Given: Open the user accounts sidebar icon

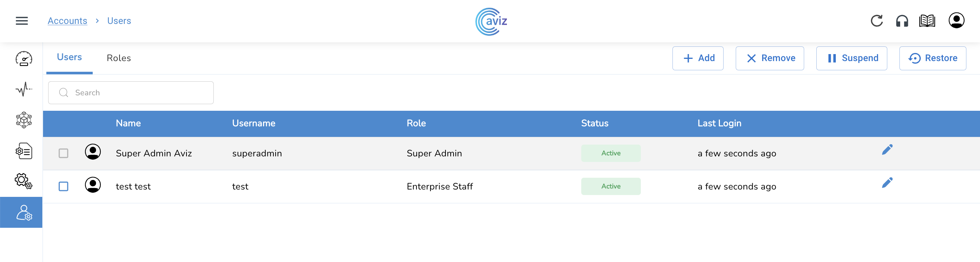Looking at the screenshot, I should (24, 212).
